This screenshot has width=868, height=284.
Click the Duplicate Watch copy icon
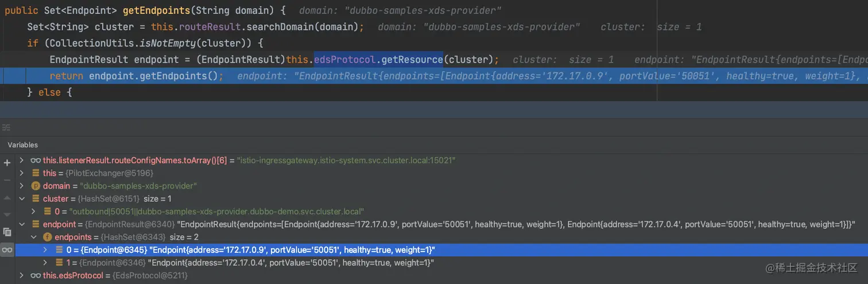point(7,232)
